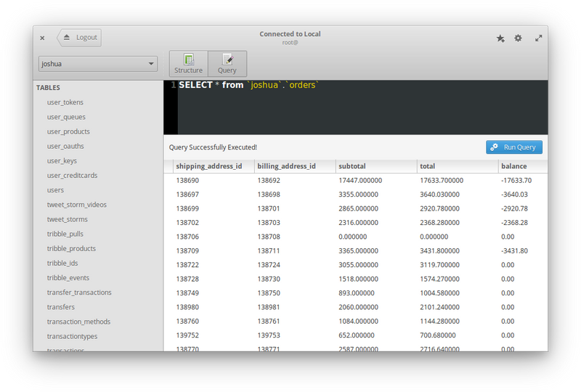Click subtotal value 893.000000

click(x=357, y=293)
